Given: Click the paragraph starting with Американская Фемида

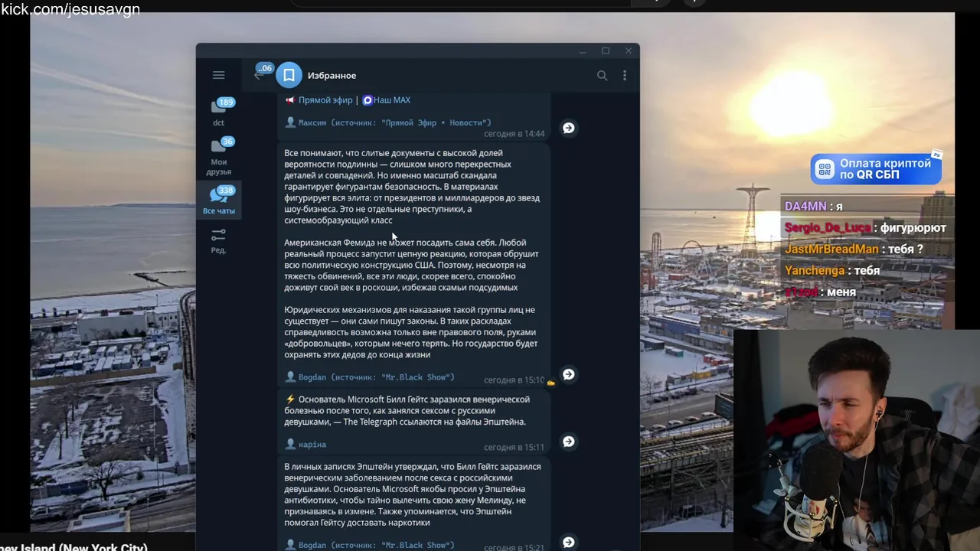Looking at the screenshot, I should click(412, 265).
